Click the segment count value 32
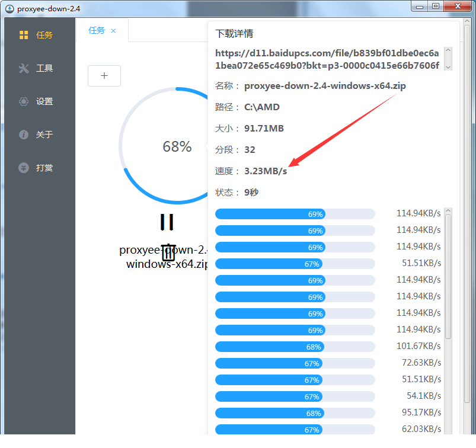 click(250, 150)
